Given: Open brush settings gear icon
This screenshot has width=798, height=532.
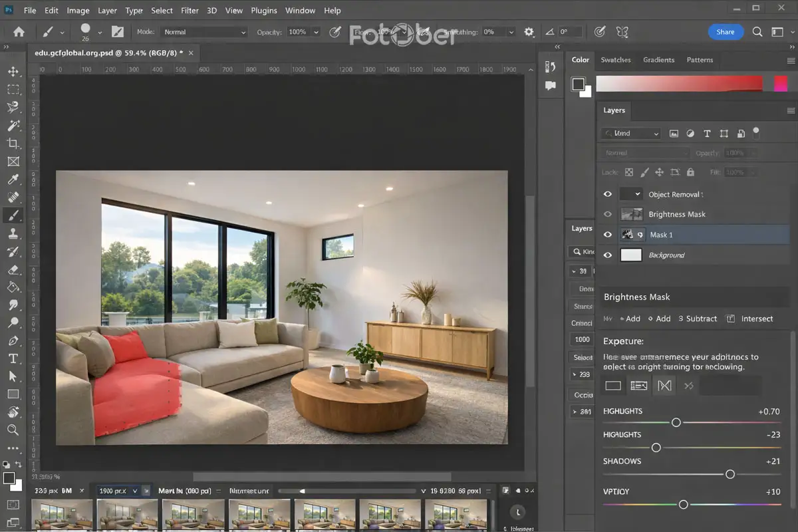Looking at the screenshot, I should (529, 32).
